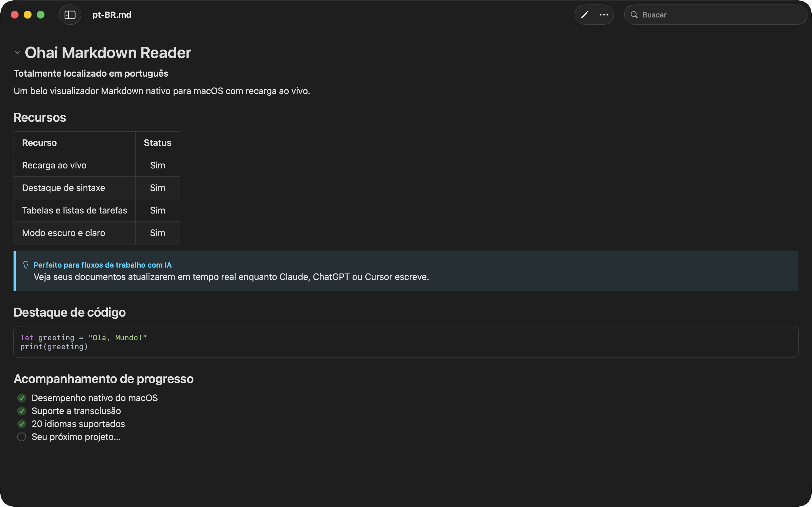Toggle the sidebar panel icon

coord(70,15)
